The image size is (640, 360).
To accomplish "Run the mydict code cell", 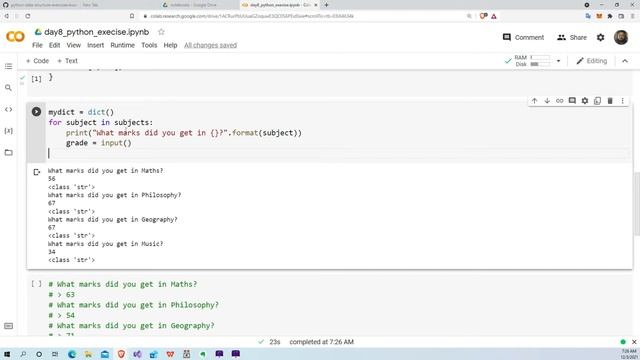I will [x=36, y=112].
